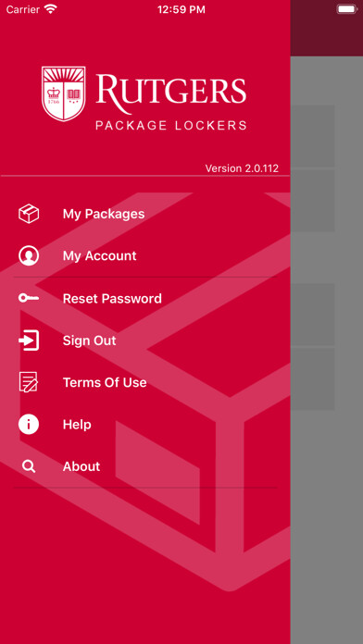Choose Reset Password option

coord(112,298)
